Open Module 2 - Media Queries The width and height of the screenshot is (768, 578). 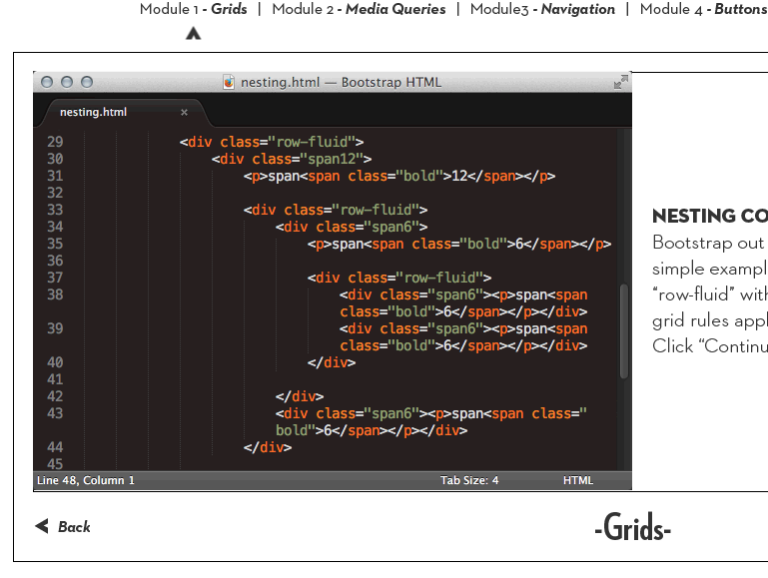359,9
